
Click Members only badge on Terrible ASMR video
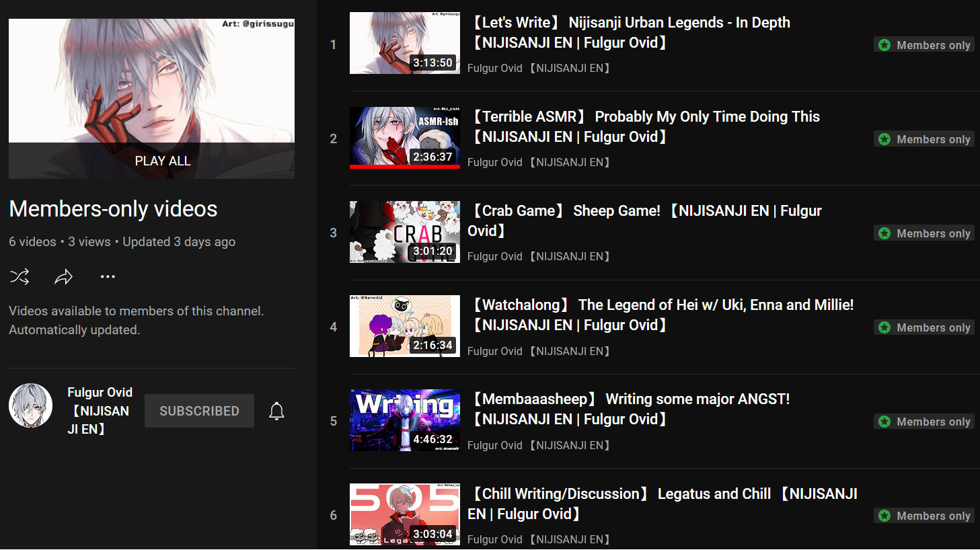coord(924,139)
